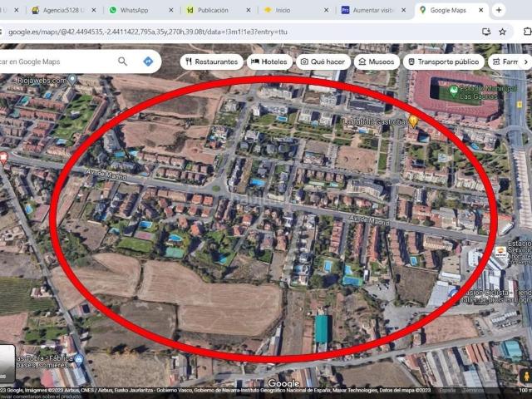Click the right-hand Av. de Madrid label
Screen dimensions: 532x399
coord(369,219)
